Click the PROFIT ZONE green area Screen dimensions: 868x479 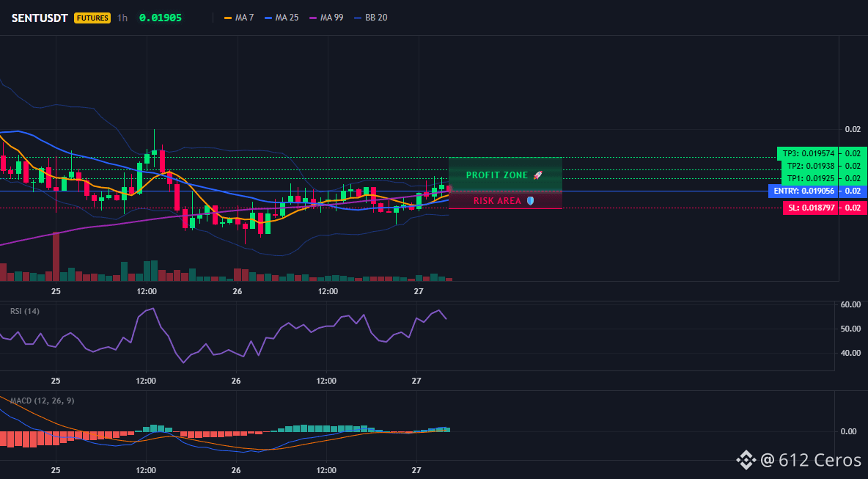pyautogui.click(x=505, y=175)
